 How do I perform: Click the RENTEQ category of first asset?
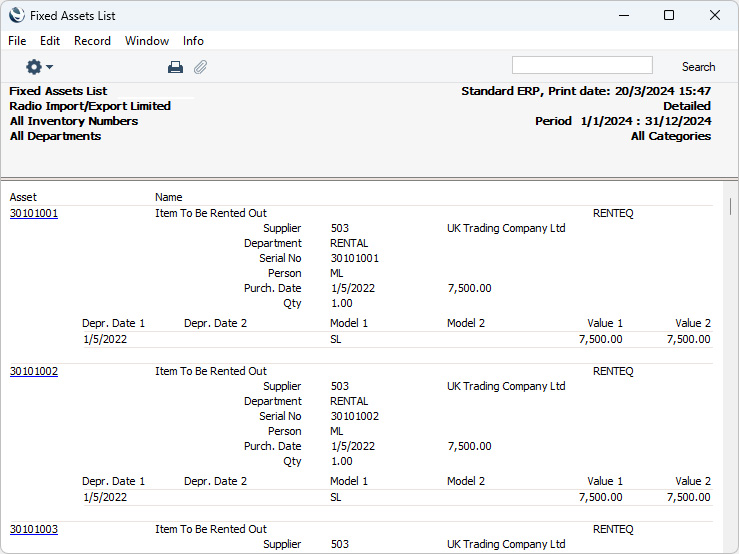tap(613, 213)
